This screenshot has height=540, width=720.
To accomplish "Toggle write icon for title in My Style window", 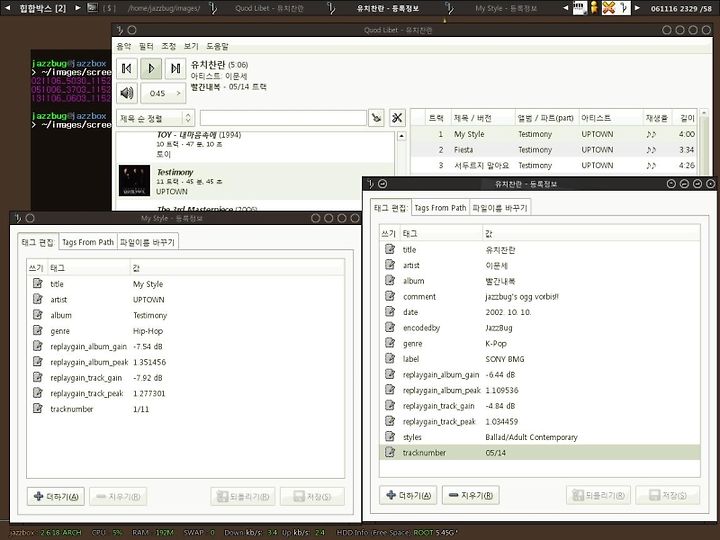I will click(x=38, y=283).
